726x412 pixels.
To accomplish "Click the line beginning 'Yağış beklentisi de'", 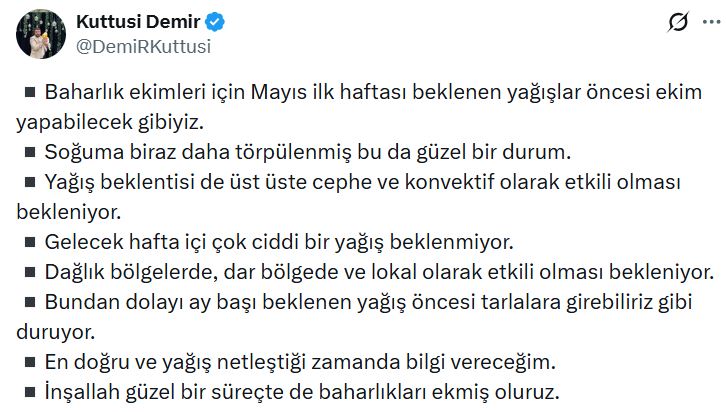I will point(362,182).
